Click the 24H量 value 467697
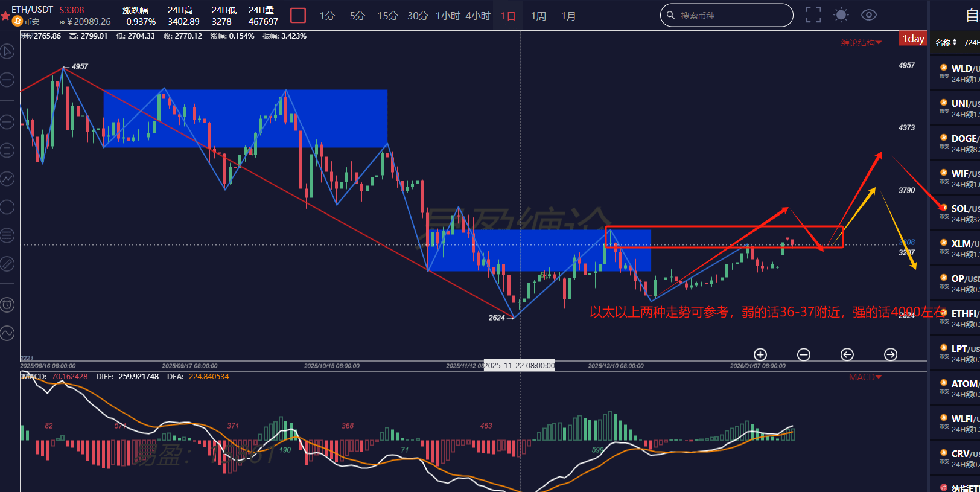This screenshot has height=492, width=980. [263, 22]
